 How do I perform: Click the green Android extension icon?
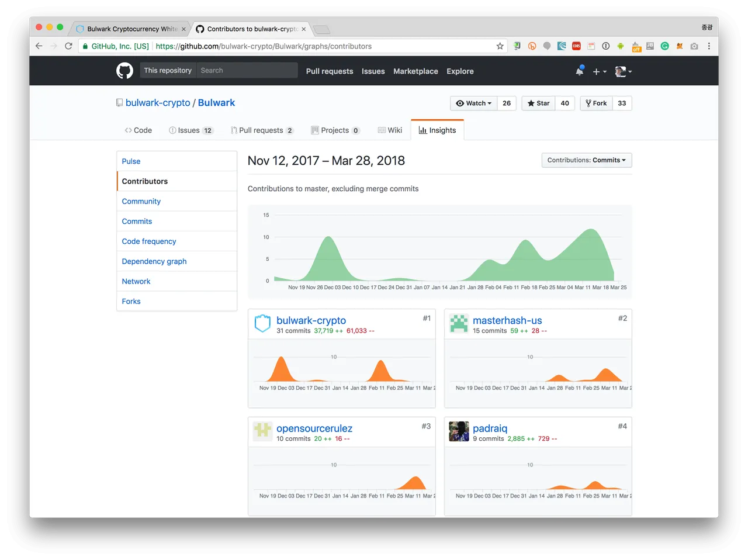(621, 46)
